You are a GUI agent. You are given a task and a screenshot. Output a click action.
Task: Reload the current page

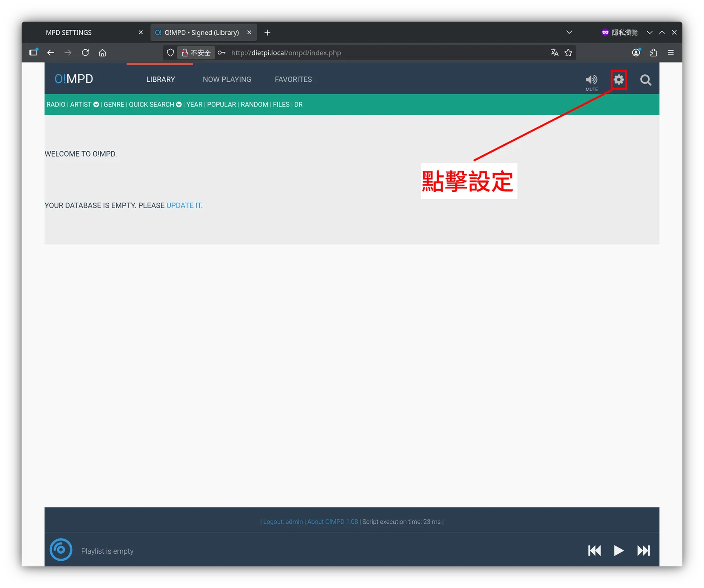point(85,53)
